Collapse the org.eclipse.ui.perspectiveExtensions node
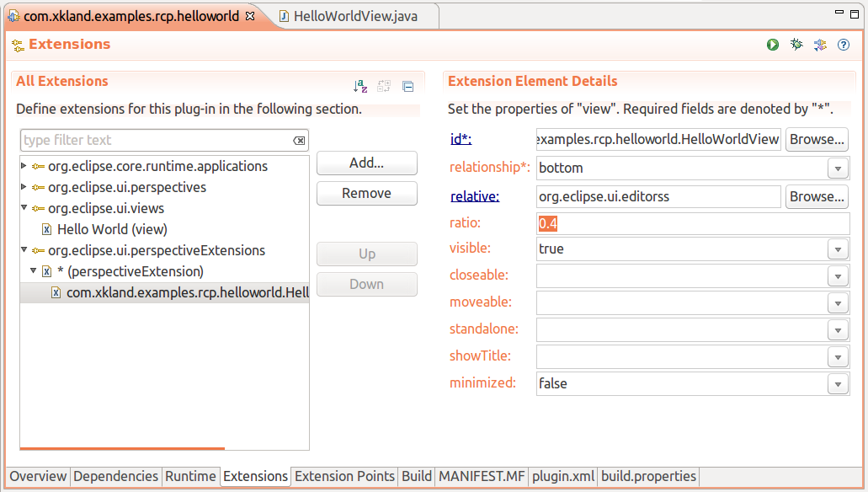 tap(24, 250)
